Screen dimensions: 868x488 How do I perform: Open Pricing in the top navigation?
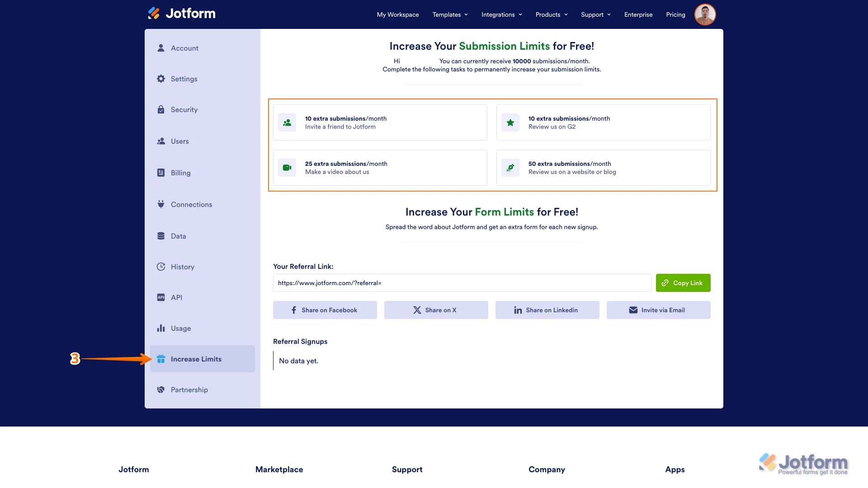(675, 14)
